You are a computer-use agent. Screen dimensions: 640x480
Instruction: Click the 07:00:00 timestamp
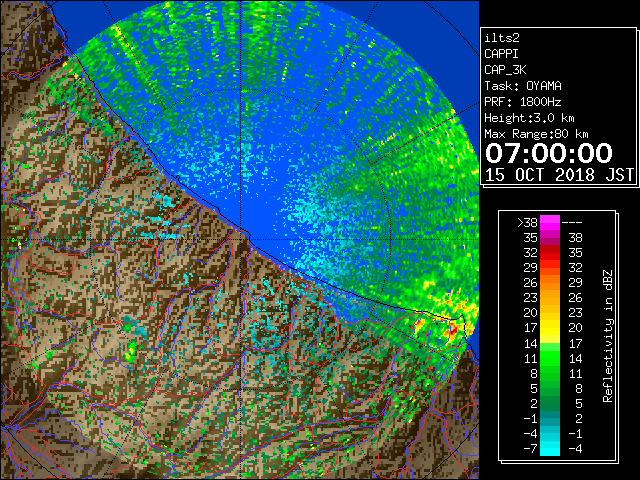[x=549, y=153]
